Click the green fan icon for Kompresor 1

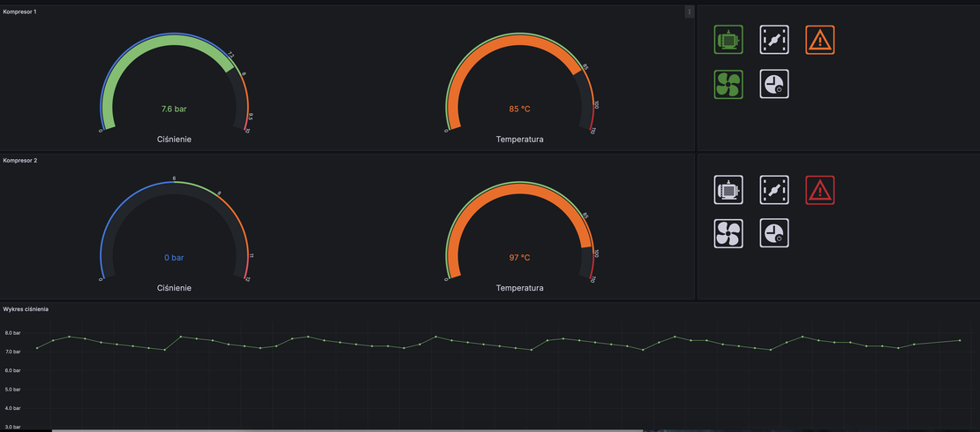[728, 84]
